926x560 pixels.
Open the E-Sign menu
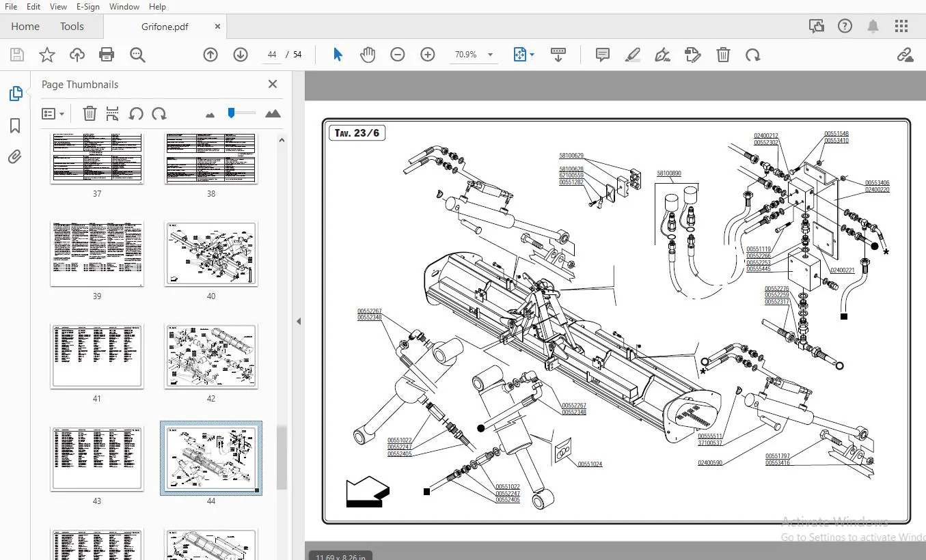(x=88, y=7)
